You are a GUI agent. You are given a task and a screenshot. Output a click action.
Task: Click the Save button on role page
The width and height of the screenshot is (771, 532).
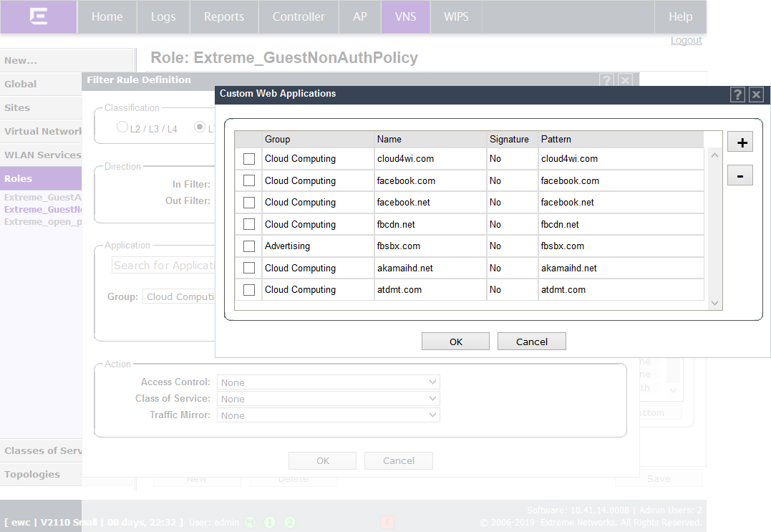click(659, 478)
